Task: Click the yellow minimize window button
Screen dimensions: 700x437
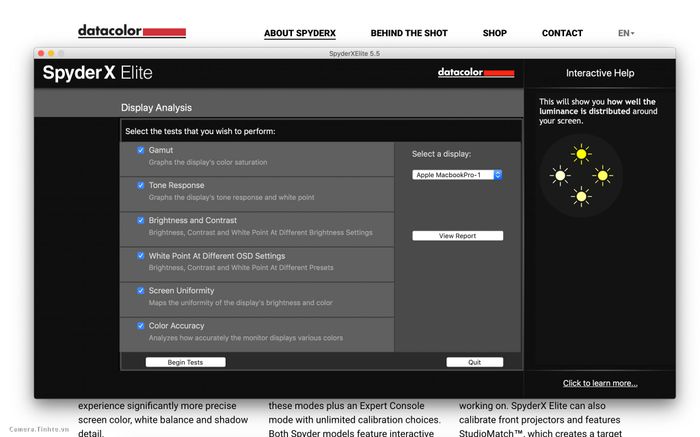Action: point(51,53)
